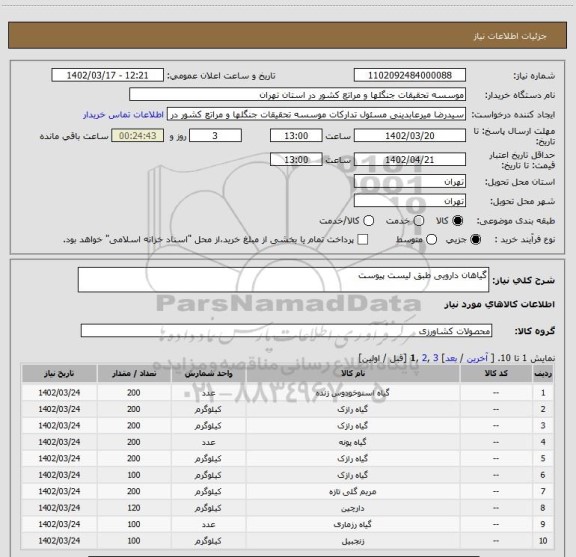This screenshot has width=576, height=557.
Task: Click the جزئیات اطلاعات نیاز header title
Action: [510, 36]
